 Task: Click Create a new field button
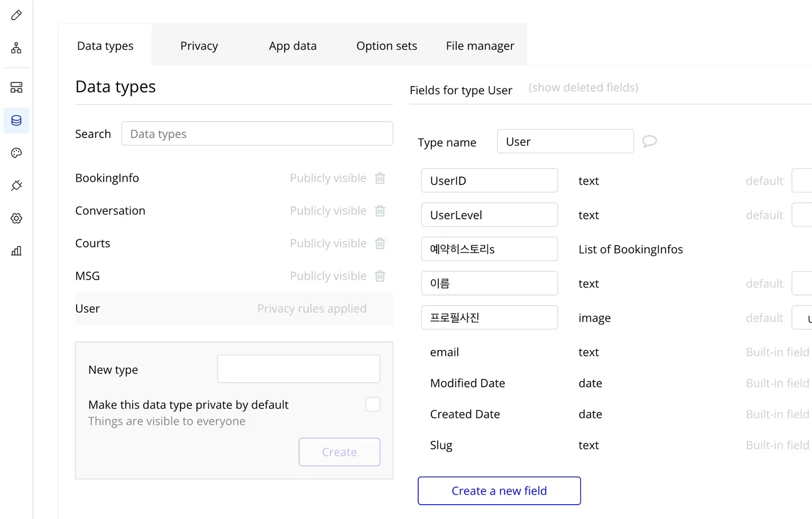coord(499,491)
